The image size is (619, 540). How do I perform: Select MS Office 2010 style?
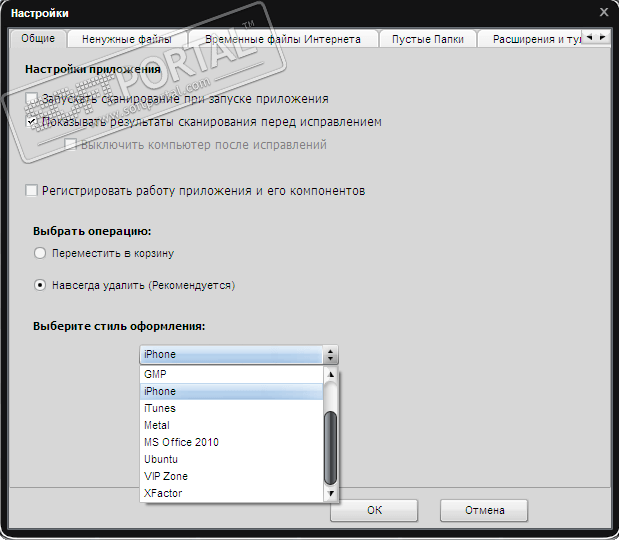pyautogui.click(x=232, y=442)
